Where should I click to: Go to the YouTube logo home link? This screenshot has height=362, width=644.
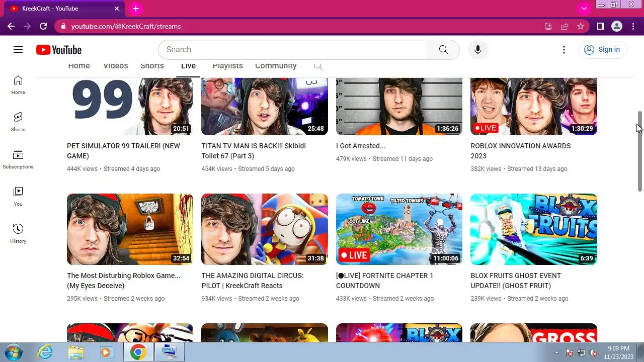[59, 50]
